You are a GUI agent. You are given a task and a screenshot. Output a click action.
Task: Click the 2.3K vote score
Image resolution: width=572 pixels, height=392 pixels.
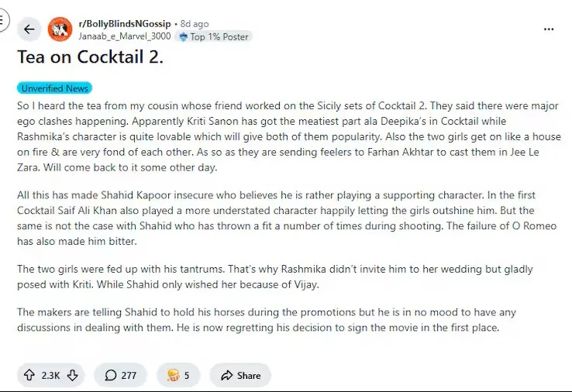[50, 376]
